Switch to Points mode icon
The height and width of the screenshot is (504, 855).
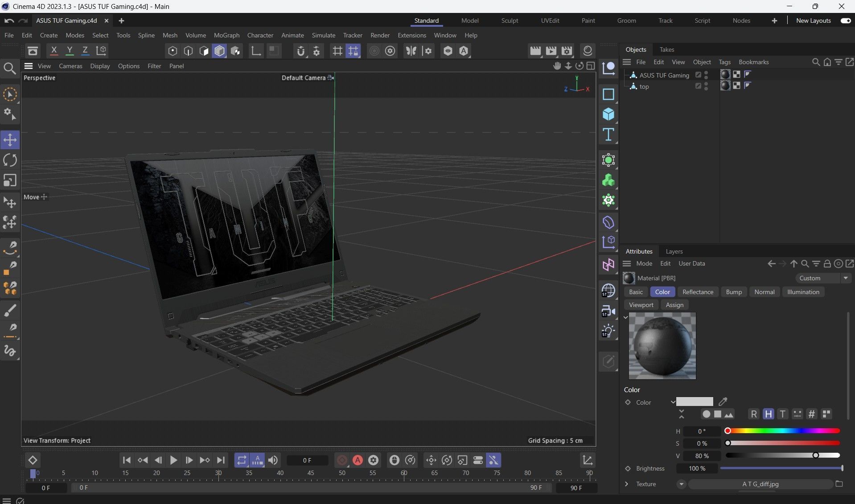point(173,51)
